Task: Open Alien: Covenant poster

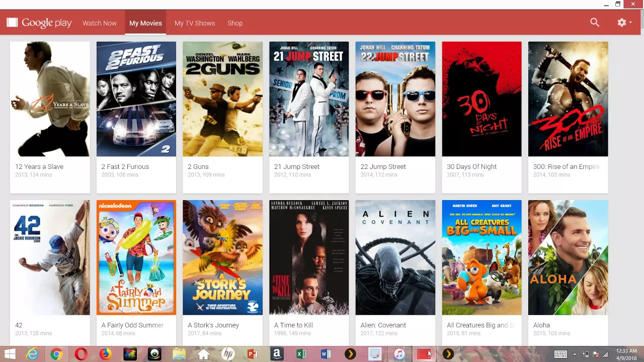Action: (x=395, y=257)
